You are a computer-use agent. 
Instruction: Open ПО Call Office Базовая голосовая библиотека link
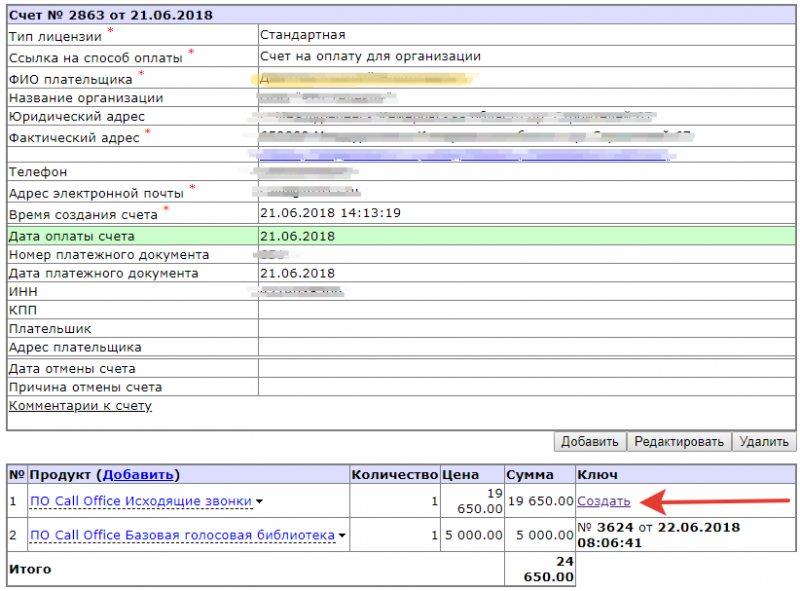click(x=183, y=535)
